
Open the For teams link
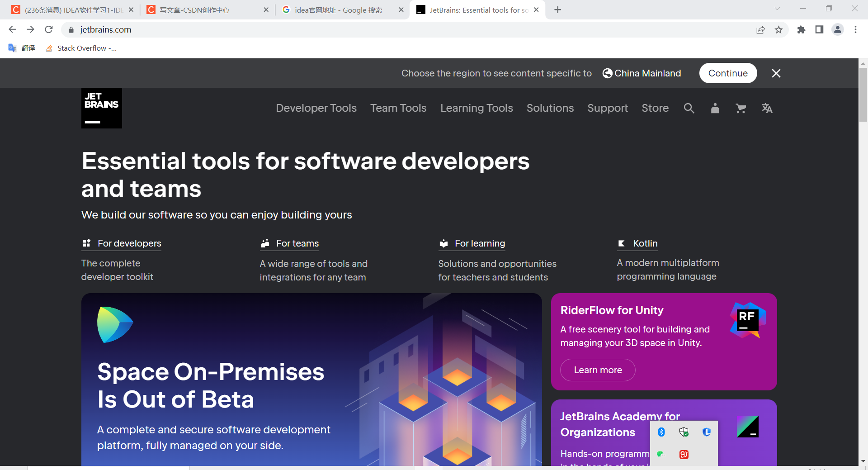click(290, 243)
